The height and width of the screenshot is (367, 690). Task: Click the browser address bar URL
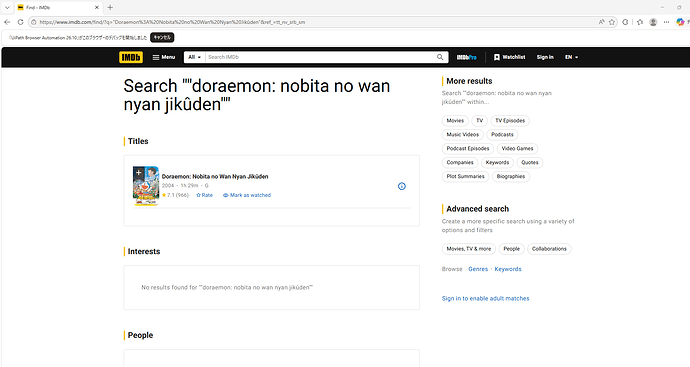tap(172, 22)
